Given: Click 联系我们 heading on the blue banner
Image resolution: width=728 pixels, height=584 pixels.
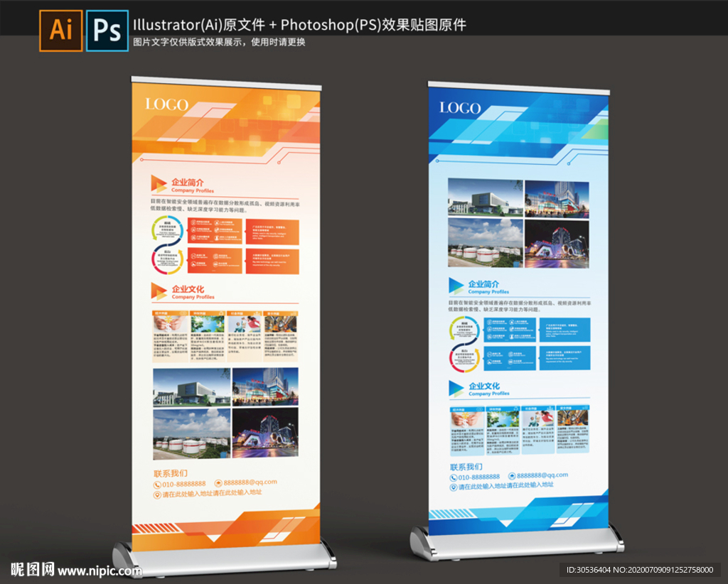Looking at the screenshot, I should click(466, 467).
